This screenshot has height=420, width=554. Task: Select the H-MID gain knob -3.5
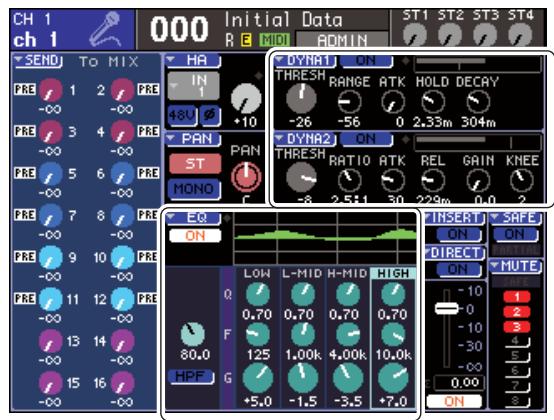348,378
